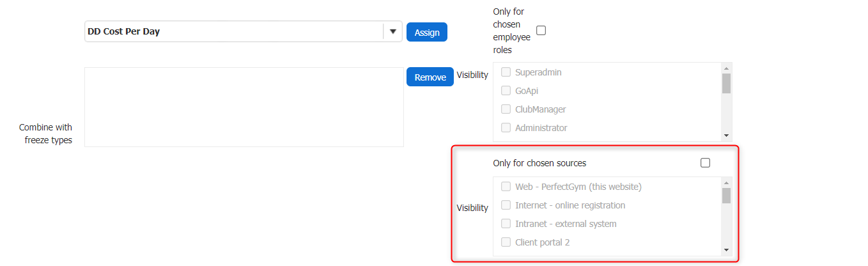
Task: Enable Only for chosen sources checkbox
Action: pos(705,163)
